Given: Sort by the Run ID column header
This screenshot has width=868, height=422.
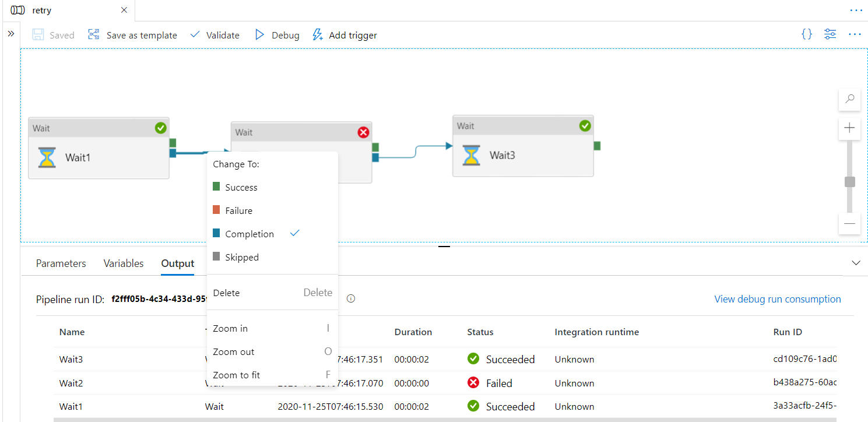Looking at the screenshot, I should pos(788,332).
